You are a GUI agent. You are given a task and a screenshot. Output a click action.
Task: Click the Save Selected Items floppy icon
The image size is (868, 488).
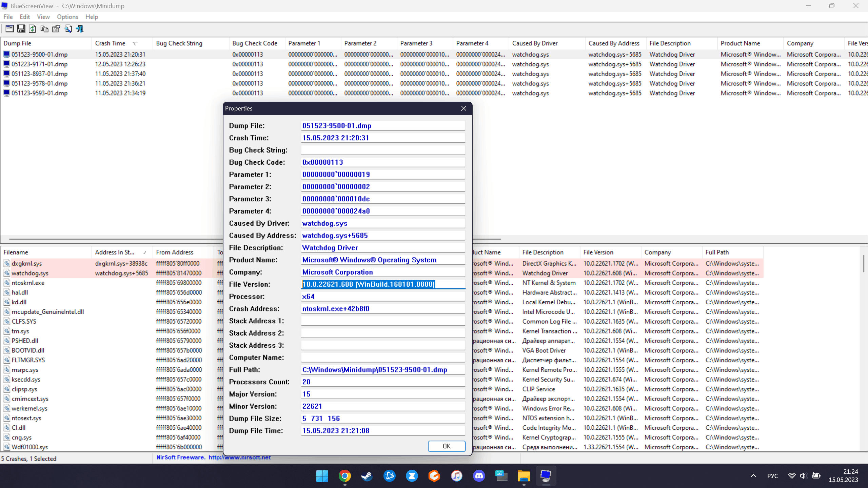click(21, 29)
